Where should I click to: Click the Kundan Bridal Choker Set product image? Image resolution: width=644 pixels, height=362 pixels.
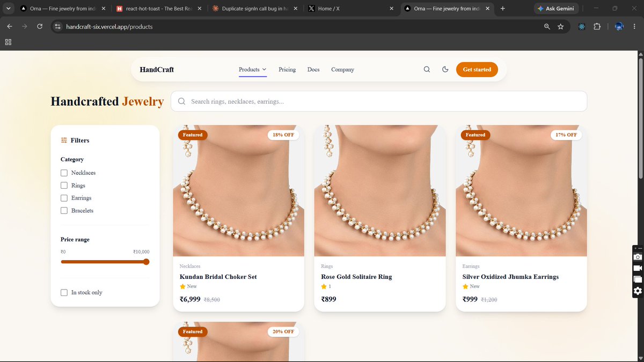(x=238, y=190)
